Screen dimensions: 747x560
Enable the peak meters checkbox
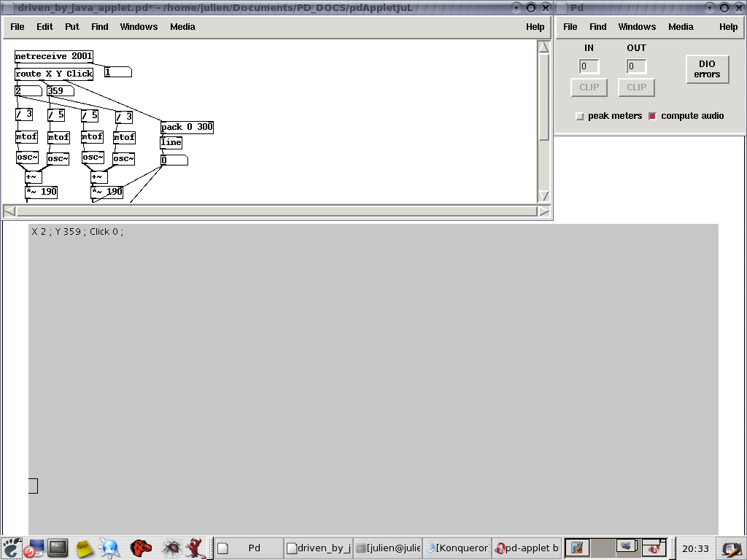coord(580,116)
